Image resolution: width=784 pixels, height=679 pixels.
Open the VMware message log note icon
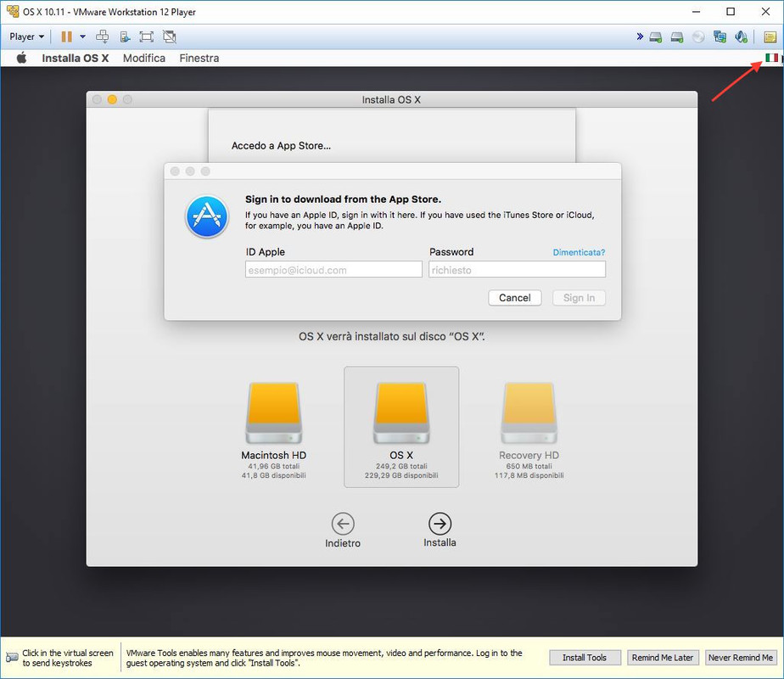tap(770, 37)
